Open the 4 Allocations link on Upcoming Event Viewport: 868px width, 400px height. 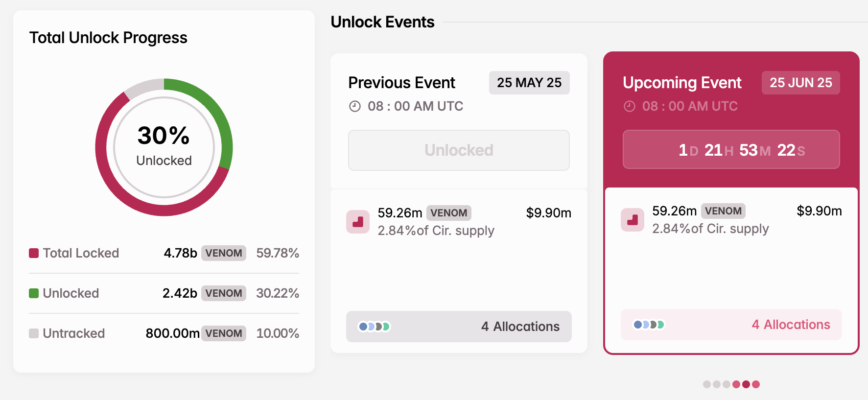coord(790,324)
